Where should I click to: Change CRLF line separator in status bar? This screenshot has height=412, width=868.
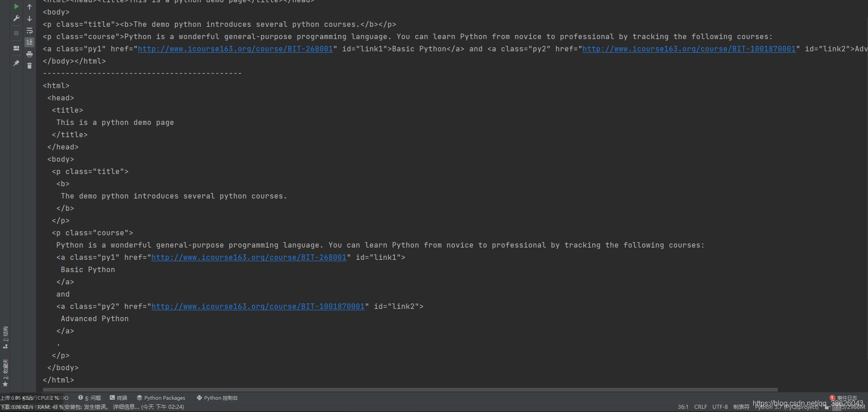tap(701, 407)
